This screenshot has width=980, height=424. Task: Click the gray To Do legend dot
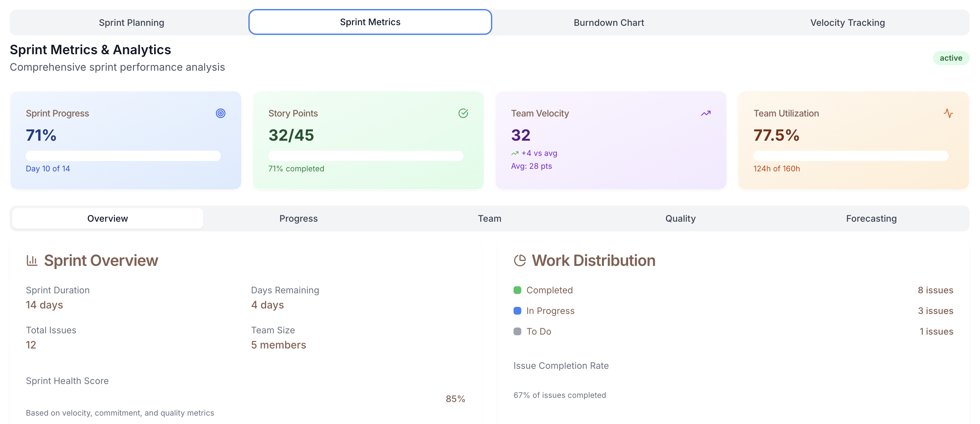coord(517,331)
